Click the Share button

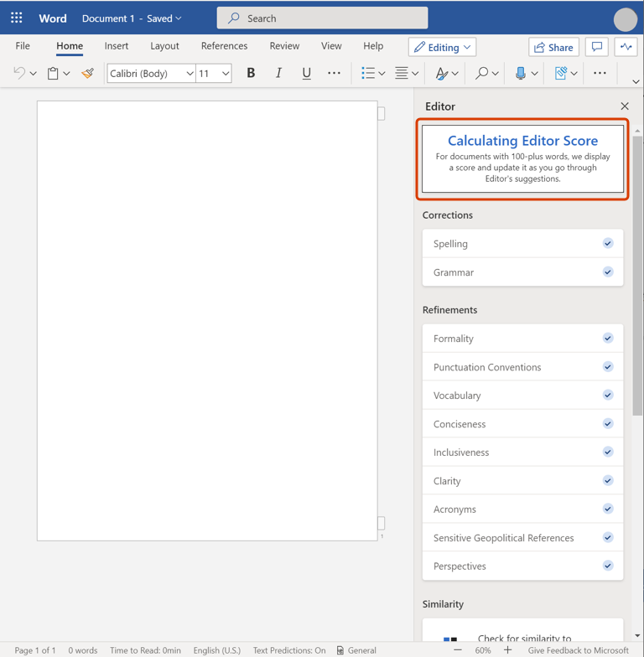[x=553, y=47]
